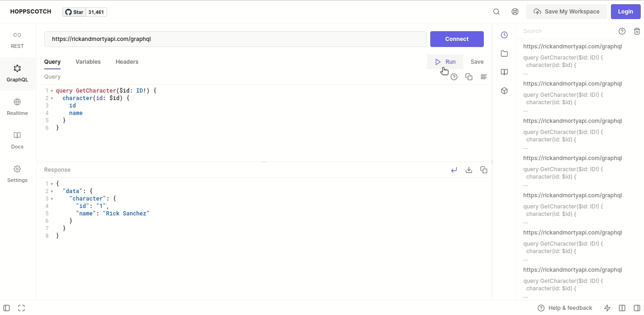The width and height of the screenshot is (644, 315).
Task: Collapse response line 1 fold arrow
Action: [52, 184]
